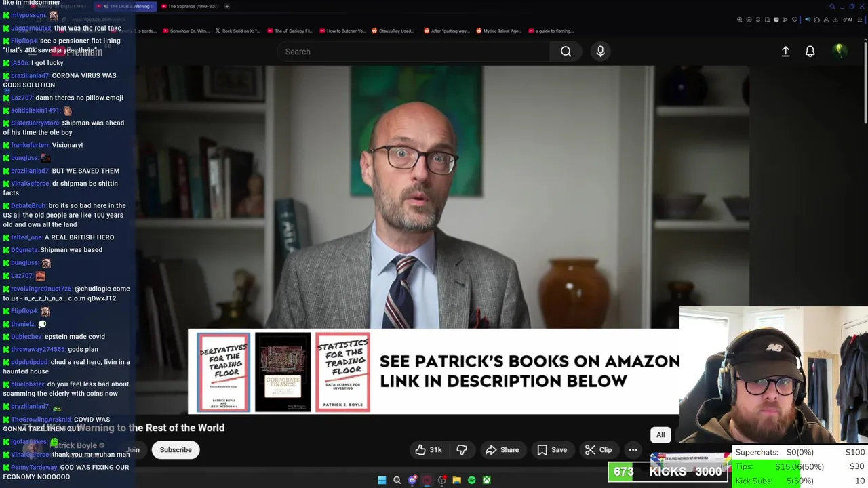Image resolution: width=868 pixels, height=488 pixels.
Task: Subscribe to the Patrick Boyle channel
Action: pyautogui.click(x=176, y=450)
